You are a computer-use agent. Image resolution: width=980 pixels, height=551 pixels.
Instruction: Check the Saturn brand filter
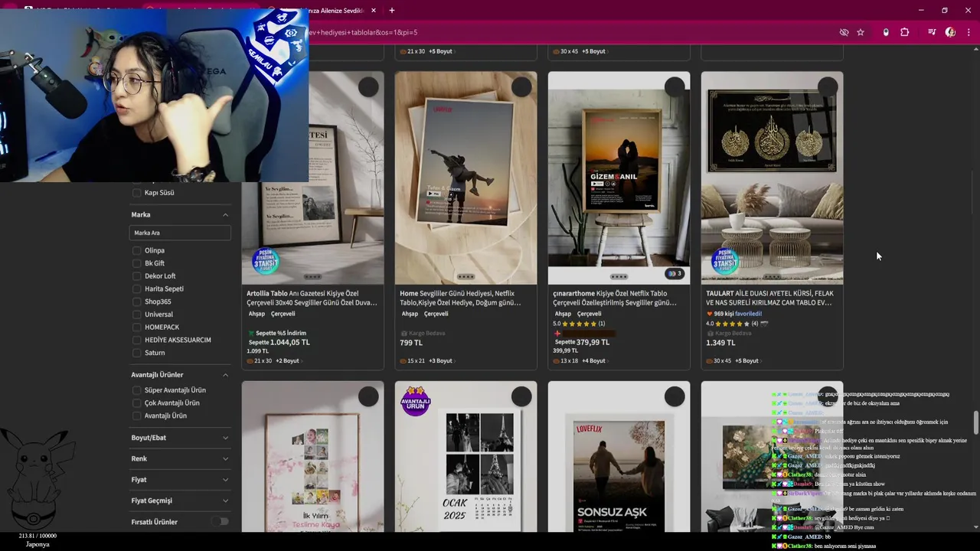pyautogui.click(x=137, y=353)
